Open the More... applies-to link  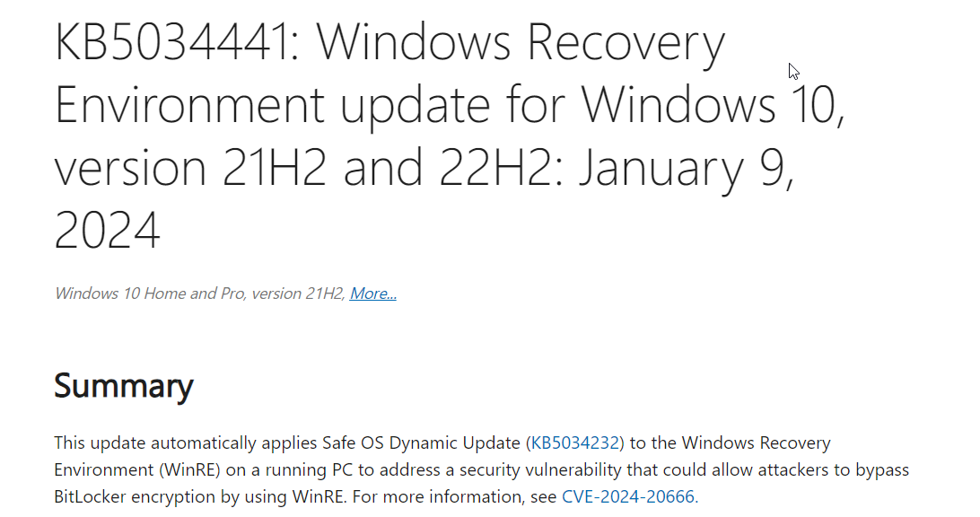(x=372, y=294)
